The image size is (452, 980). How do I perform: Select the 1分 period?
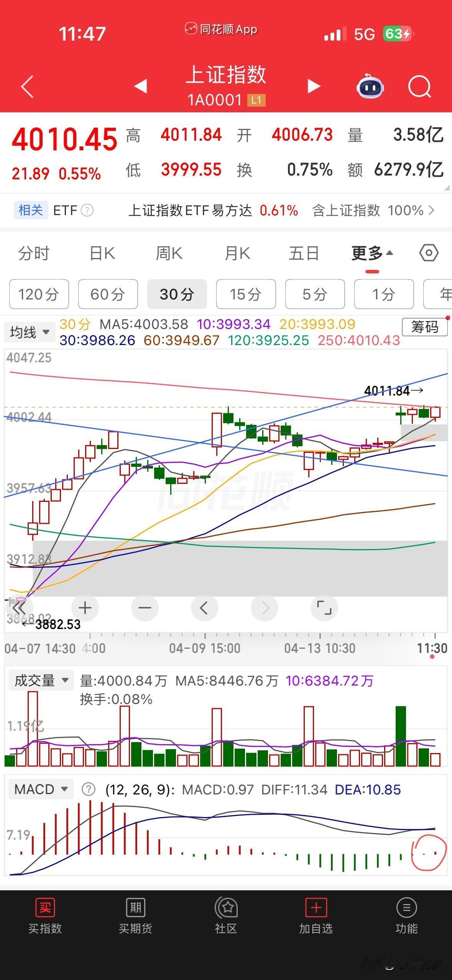384,294
